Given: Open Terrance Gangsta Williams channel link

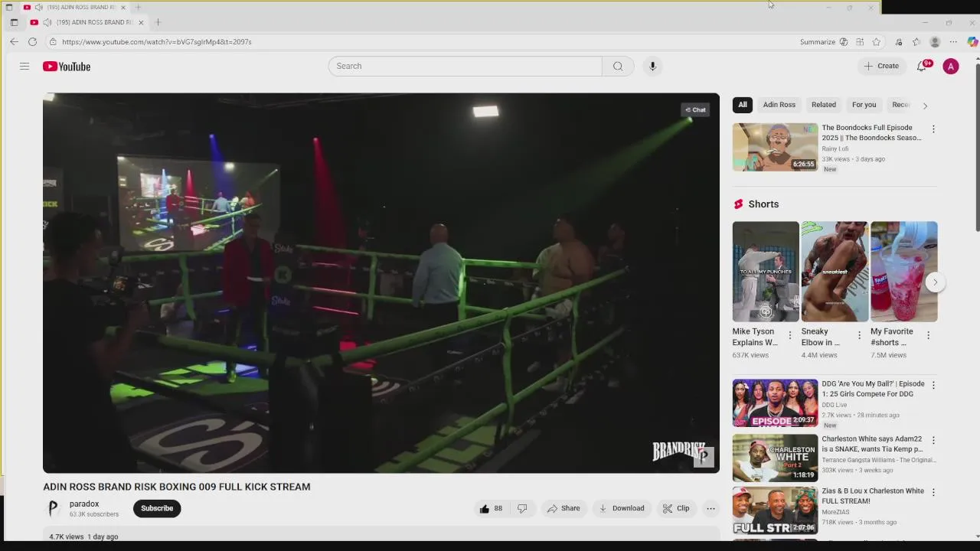Looking at the screenshot, I should pyautogui.click(x=879, y=460).
